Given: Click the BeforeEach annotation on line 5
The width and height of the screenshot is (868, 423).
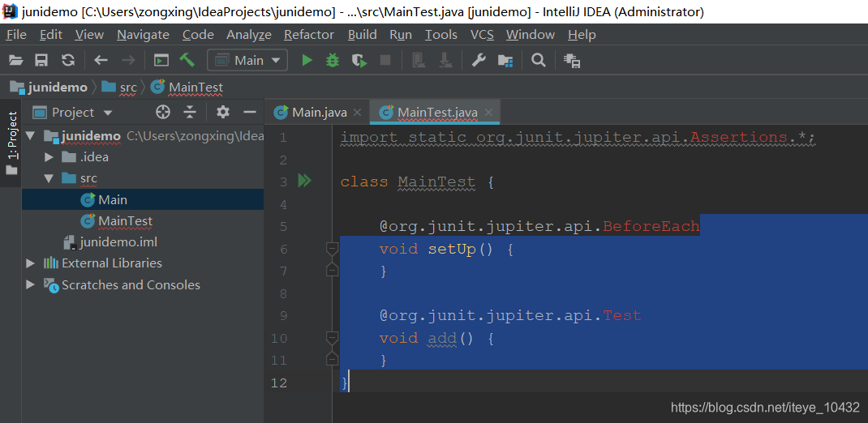Looking at the screenshot, I should pyautogui.click(x=651, y=225).
